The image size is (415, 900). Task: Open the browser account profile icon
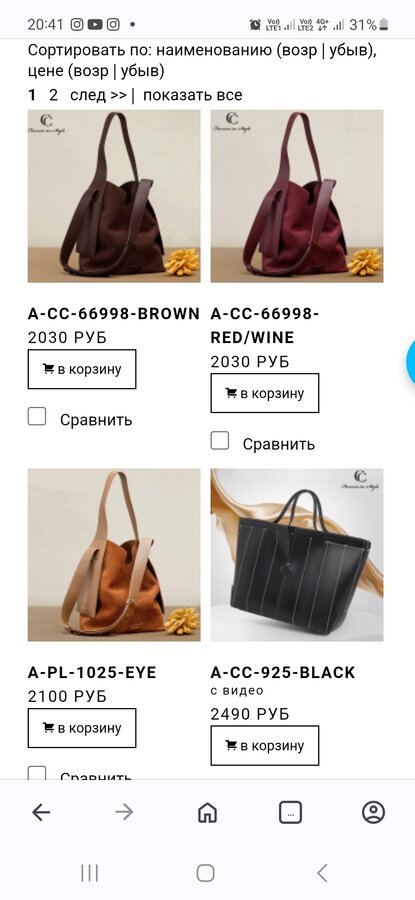coord(374,812)
